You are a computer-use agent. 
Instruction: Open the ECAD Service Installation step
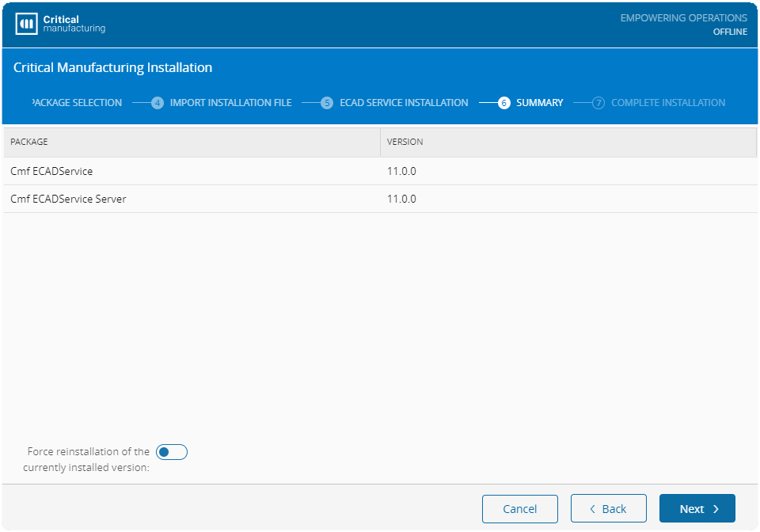[404, 103]
